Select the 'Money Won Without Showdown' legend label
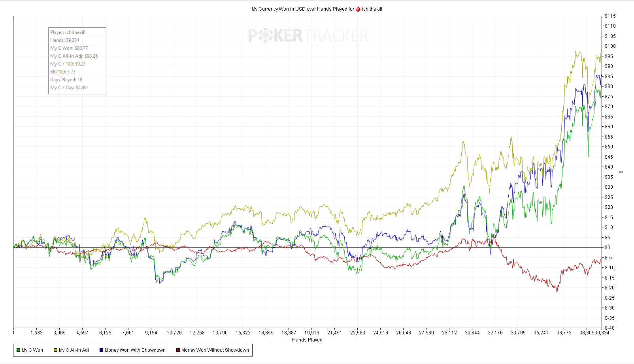The width and height of the screenshot is (634, 364). tap(215, 350)
